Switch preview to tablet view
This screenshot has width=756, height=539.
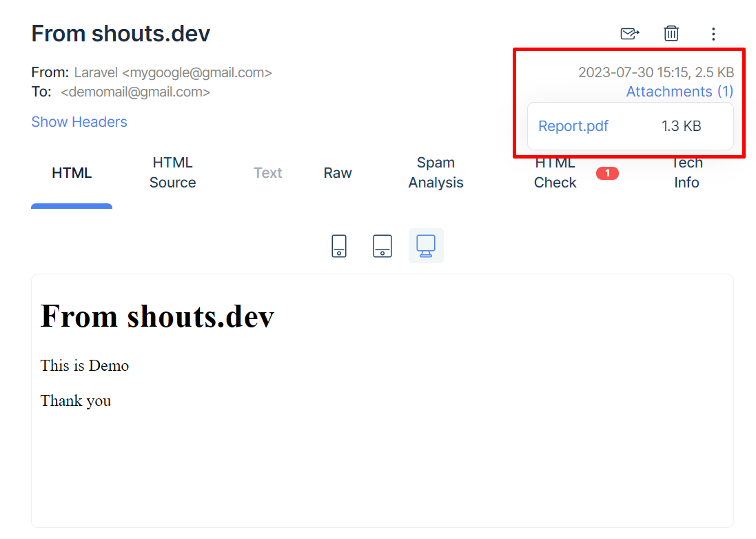pyautogui.click(x=382, y=246)
